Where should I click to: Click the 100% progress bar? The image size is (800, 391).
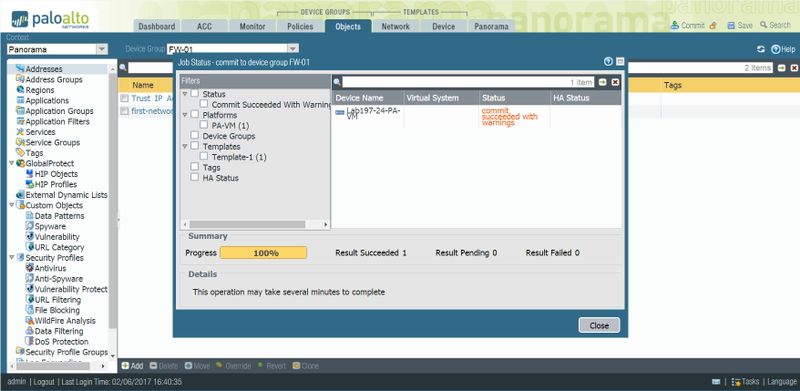click(x=263, y=253)
